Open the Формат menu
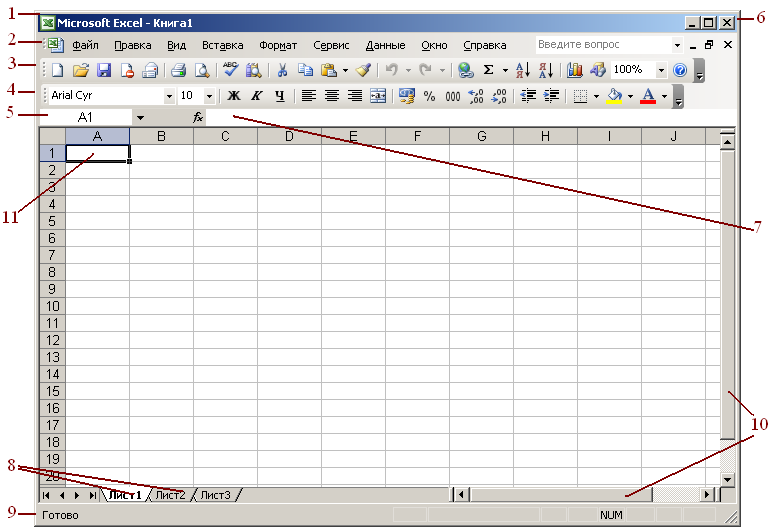This screenshot has height=532, width=771. point(278,45)
